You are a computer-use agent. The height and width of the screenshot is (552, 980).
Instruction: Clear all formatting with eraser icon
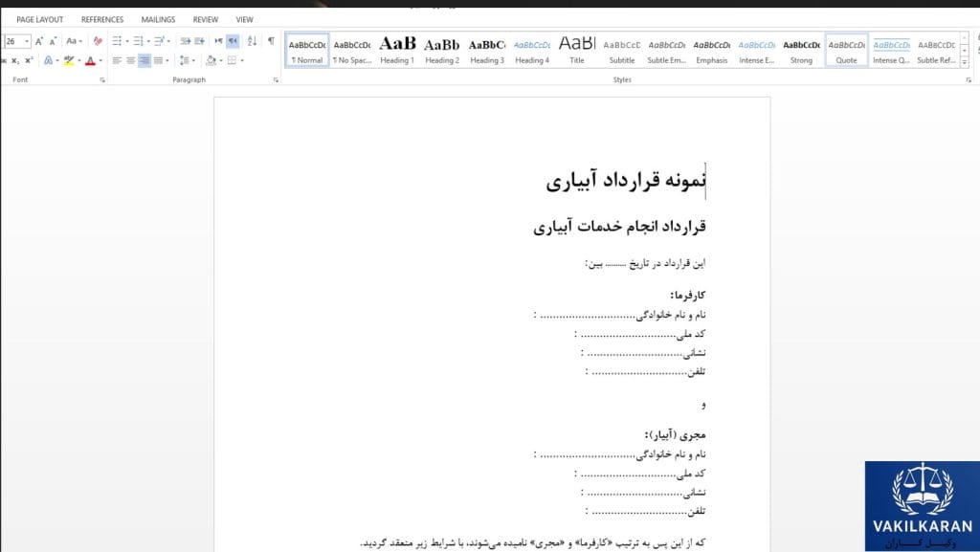(x=98, y=41)
